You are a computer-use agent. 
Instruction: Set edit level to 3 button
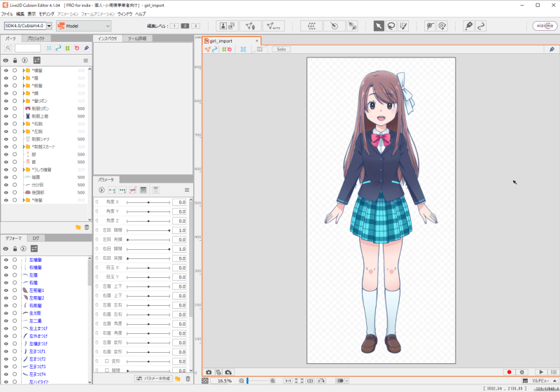(x=196, y=26)
